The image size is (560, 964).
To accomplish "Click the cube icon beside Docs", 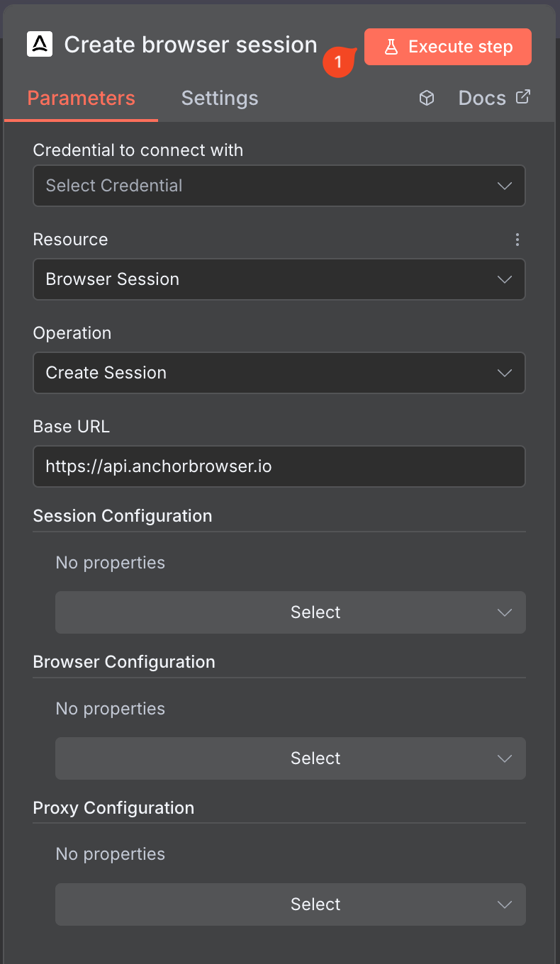I will [x=427, y=98].
